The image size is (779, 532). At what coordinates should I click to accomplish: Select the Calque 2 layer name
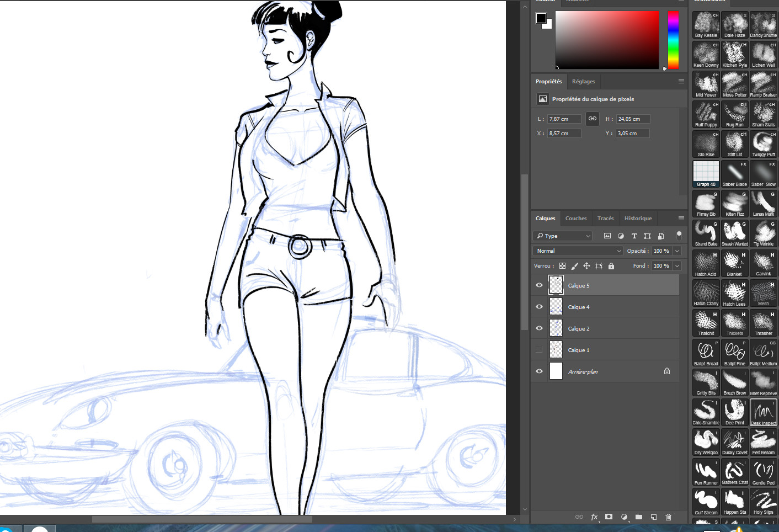(x=579, y=329)
